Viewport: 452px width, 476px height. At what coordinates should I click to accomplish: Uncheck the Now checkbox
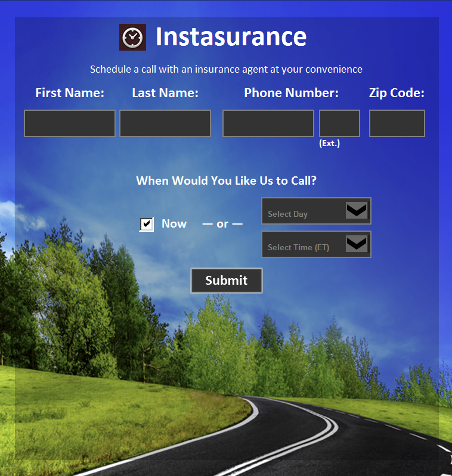[147, 225]
